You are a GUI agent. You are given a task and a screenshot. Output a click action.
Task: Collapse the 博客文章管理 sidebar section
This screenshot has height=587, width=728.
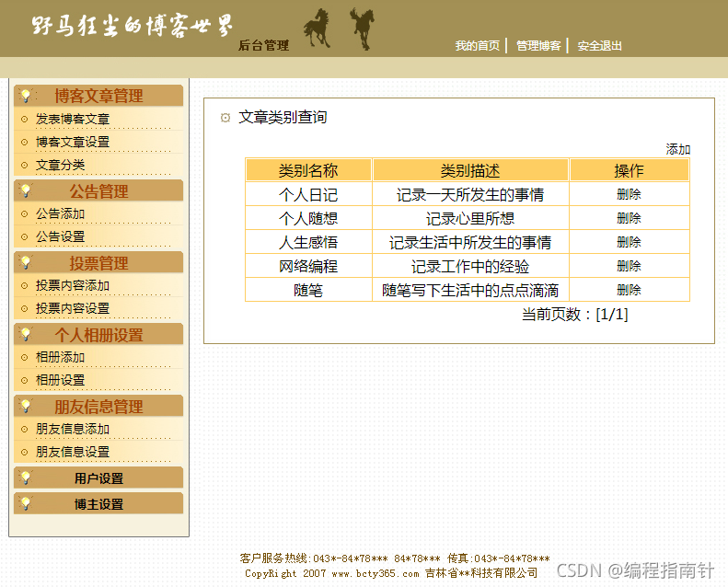coord(98,96)
